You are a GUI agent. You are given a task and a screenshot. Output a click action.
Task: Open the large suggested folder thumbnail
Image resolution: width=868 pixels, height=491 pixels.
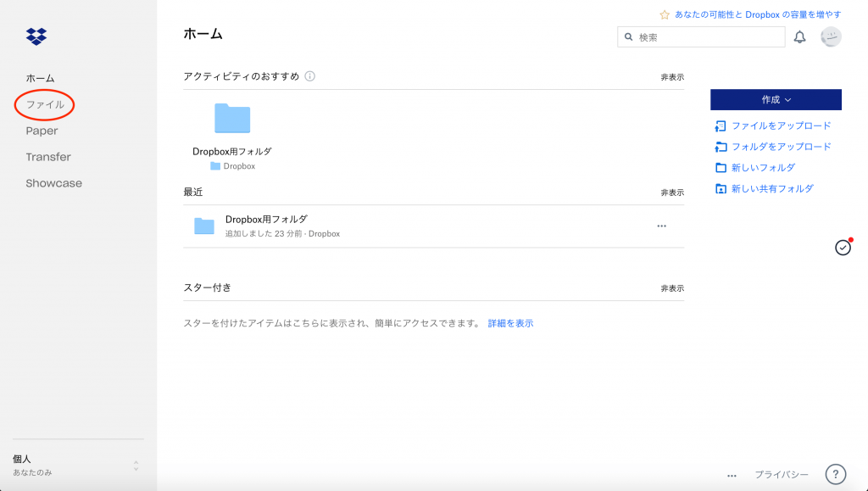(x=232, y=118)
